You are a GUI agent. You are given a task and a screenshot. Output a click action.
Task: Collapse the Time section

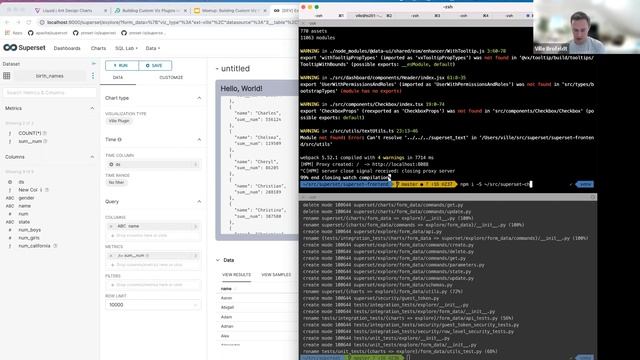(199, 140)
